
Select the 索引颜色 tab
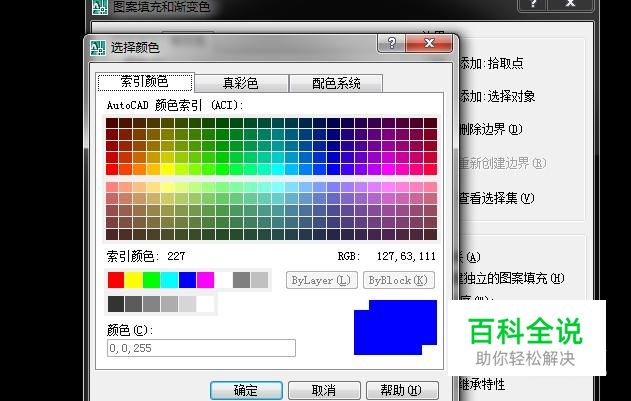[145, 82]
